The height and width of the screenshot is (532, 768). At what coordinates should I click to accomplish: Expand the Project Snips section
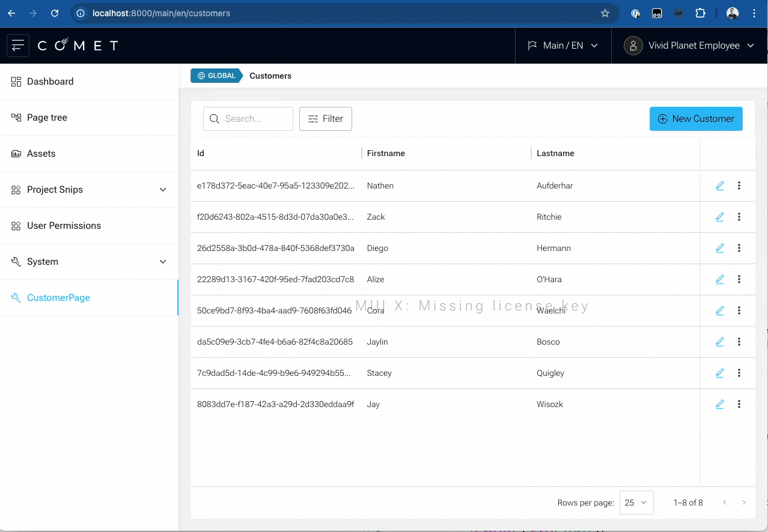[x=162, y=189]
